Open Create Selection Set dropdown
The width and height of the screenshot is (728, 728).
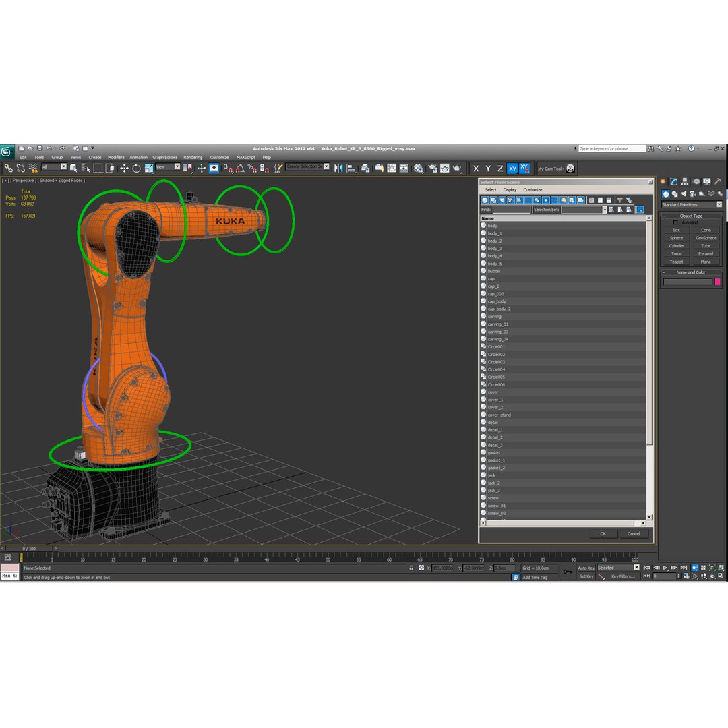pos(307,166)
